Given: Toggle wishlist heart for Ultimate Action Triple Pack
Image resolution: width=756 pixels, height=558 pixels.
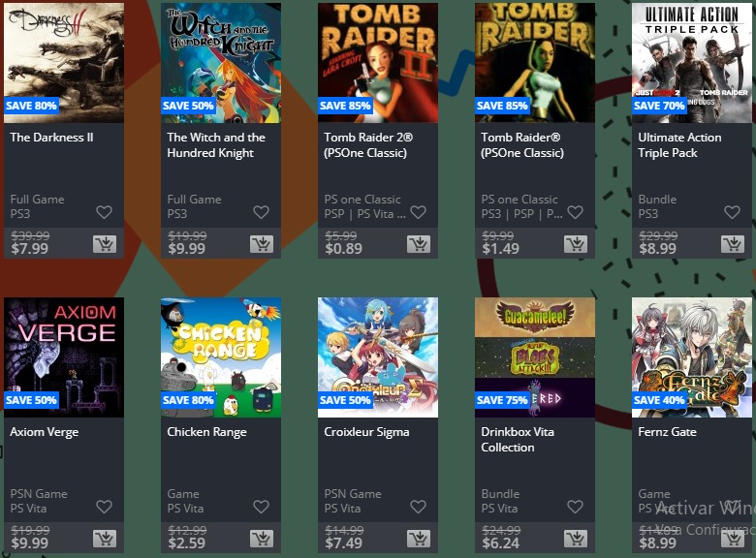Looking at the screenshot, I should tap(732, 212).
